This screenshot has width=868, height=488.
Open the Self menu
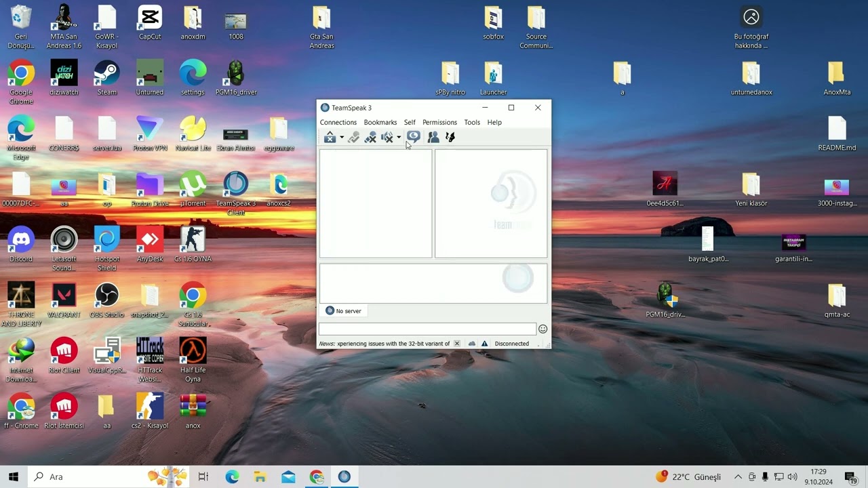pos(410,122)
